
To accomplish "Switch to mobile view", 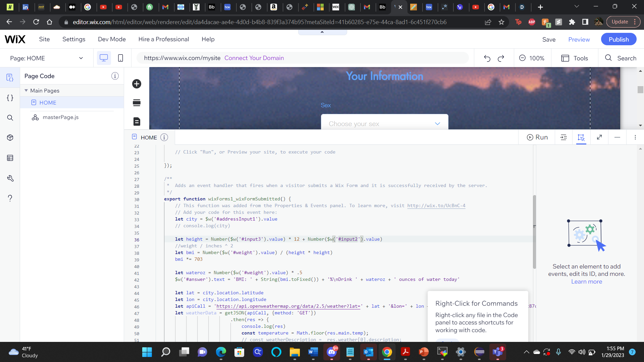I will click(120, 58).
